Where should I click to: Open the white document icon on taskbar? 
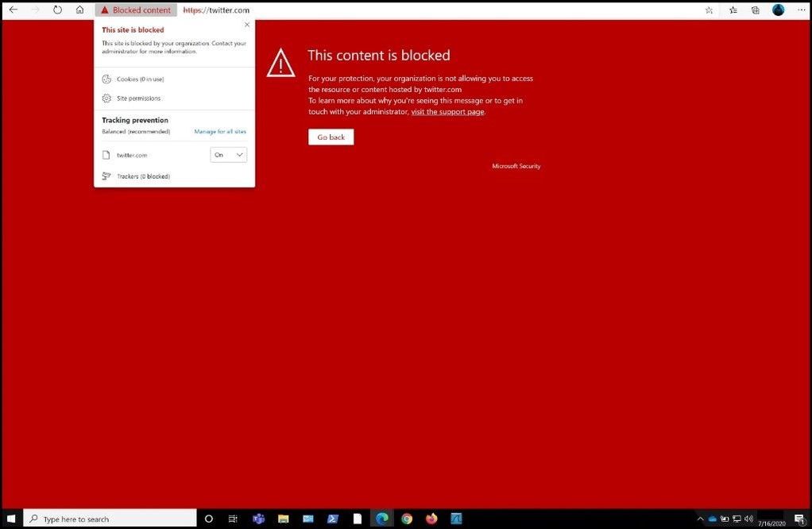tap(358, 518)
